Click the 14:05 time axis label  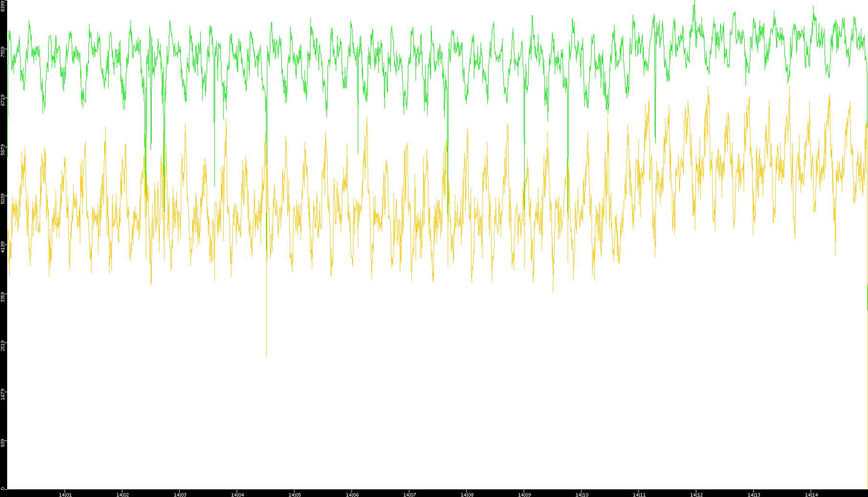pyautogui.click(x=295, y=495)
